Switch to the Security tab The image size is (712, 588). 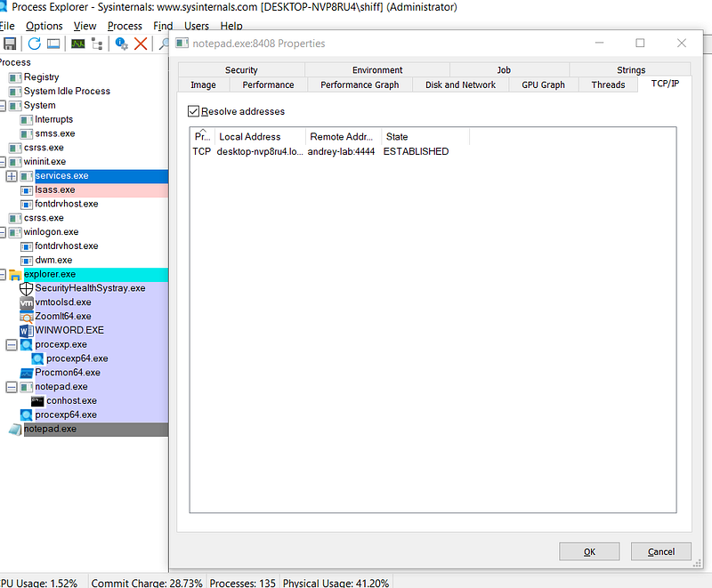(241, 70)
